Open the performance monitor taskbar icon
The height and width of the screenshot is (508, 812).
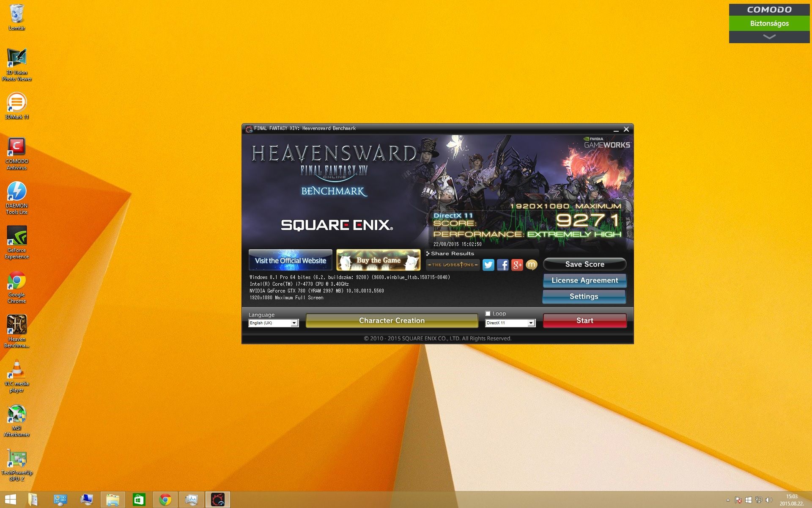192,500
